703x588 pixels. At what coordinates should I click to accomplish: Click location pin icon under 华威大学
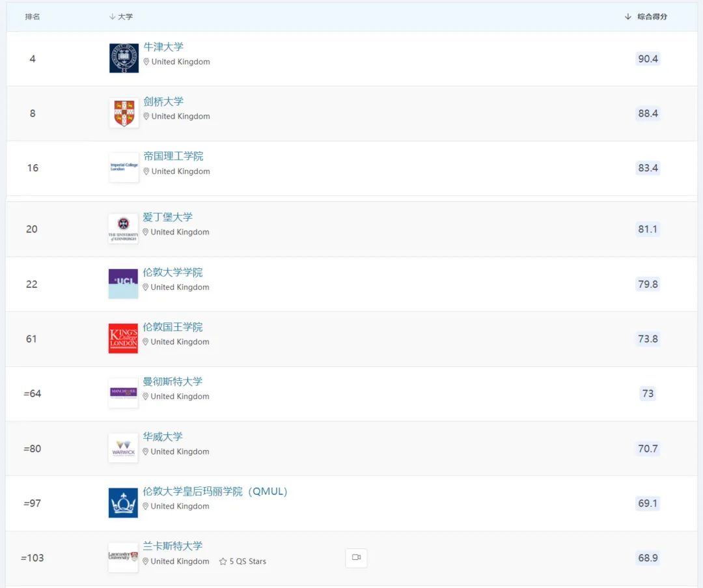pyautogui.click(x=145, y=452)
